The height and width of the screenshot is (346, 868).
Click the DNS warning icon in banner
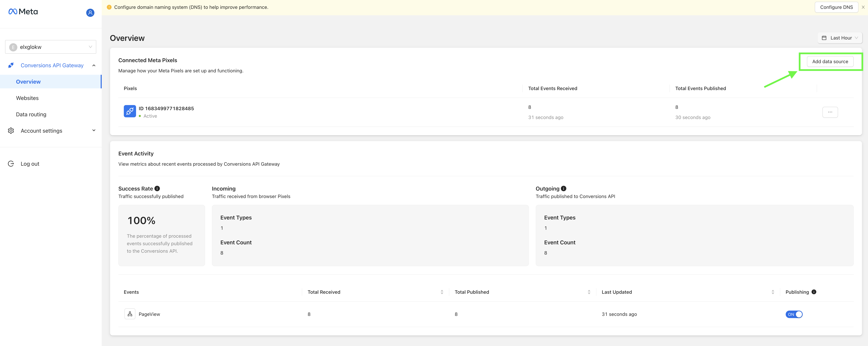click(109, 7)
